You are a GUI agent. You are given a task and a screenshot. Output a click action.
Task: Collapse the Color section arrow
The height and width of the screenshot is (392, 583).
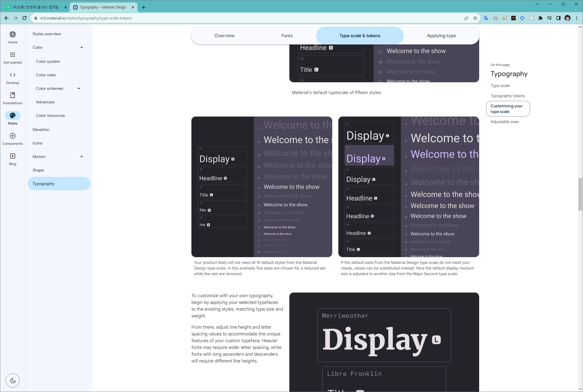[82, 47]
